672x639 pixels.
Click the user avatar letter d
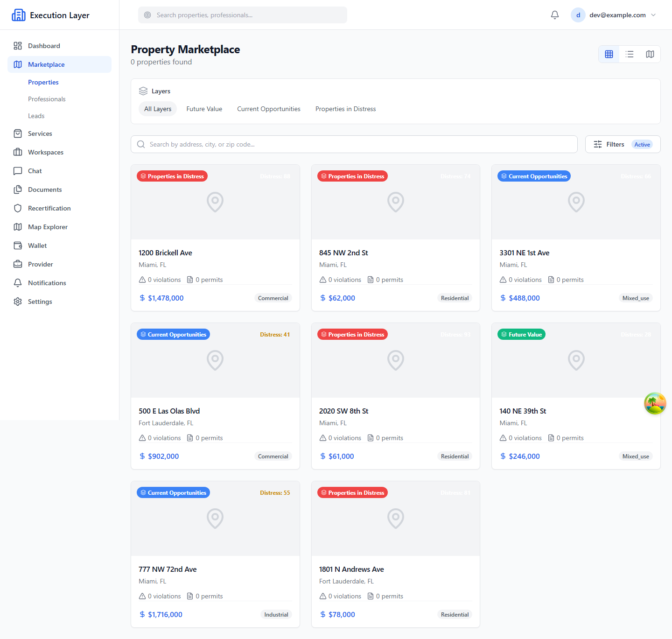coord(578,15)
